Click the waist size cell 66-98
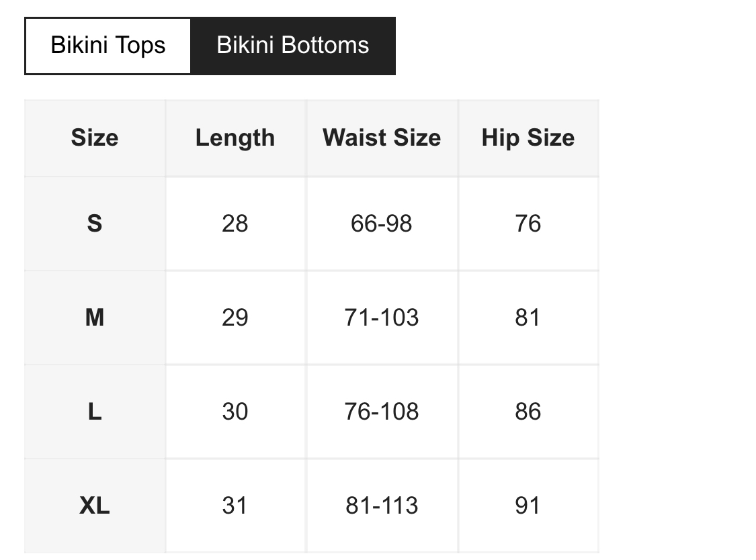Viewport: 756px width, 560px height. coord(382,223)
